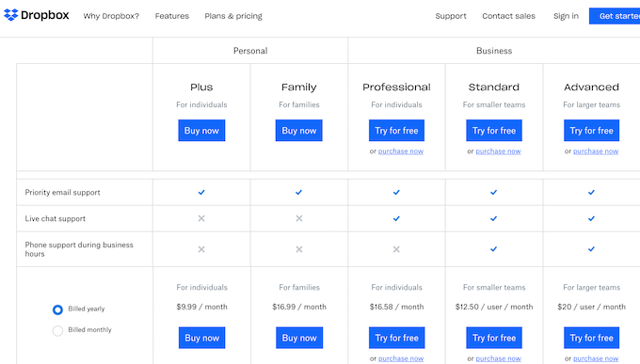Click the Dropbox logo icon

pyautogui.click(x=11, y=15)
